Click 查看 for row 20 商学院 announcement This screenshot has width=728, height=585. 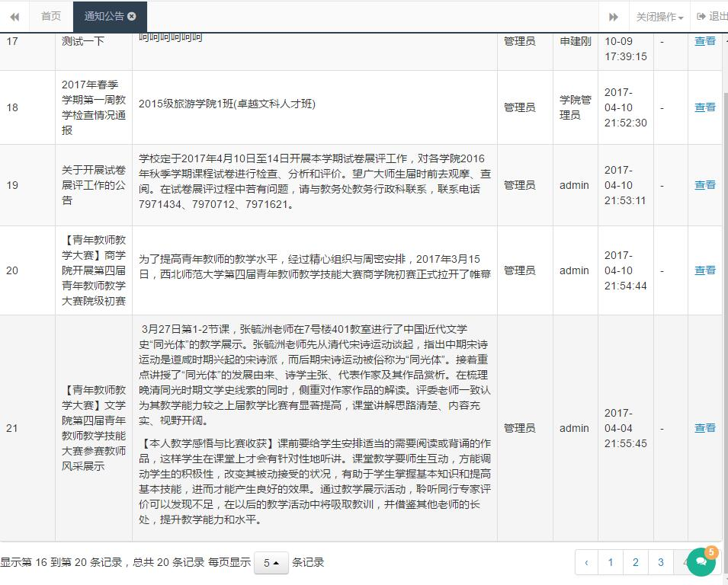pyautogui.click(x=704, y=270)
